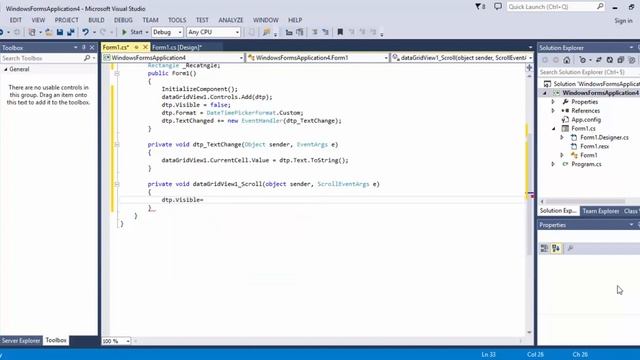Click the Categorized icon in Properties panel
This screenshot has height=360, width=640.
pyautogui.click(x=544, y=248)
